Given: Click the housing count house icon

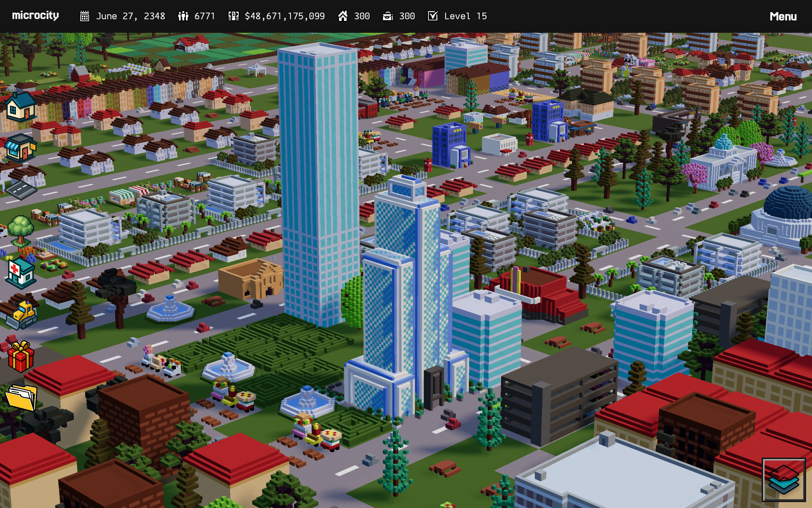Looking at the screenshot, I should point(343,16).
